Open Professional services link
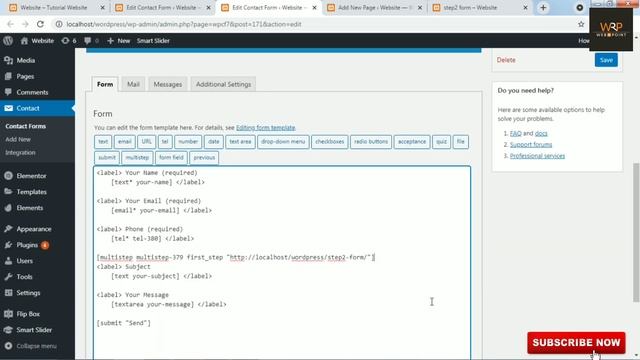 537,156
